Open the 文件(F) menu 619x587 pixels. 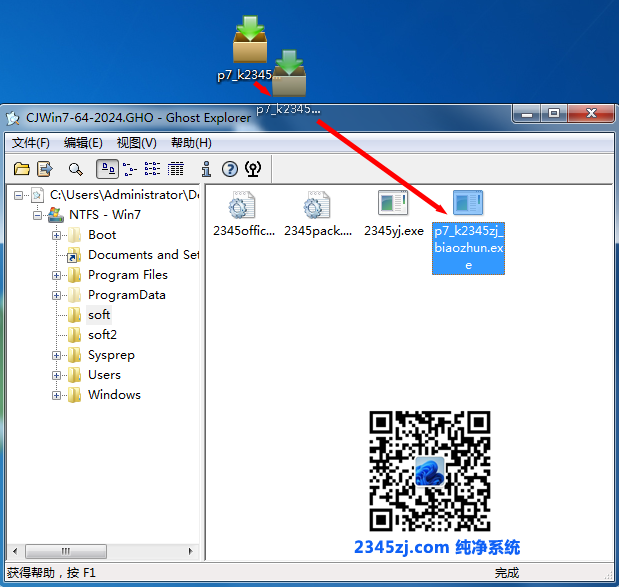(x=30, y=143)
